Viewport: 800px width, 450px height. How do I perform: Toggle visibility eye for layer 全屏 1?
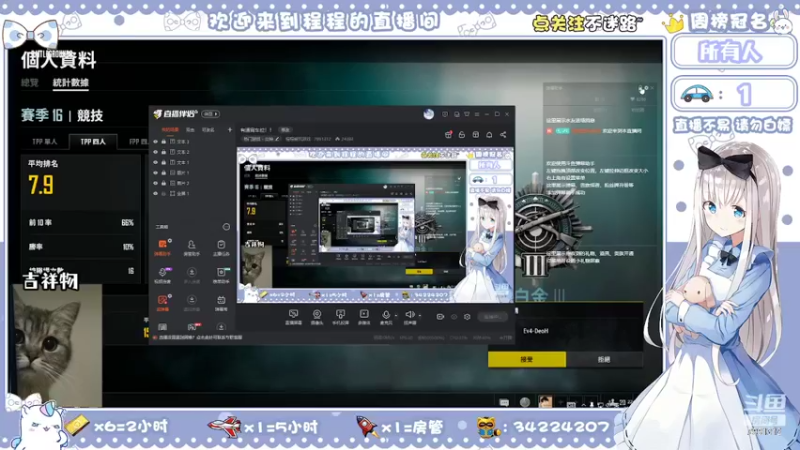156,193
